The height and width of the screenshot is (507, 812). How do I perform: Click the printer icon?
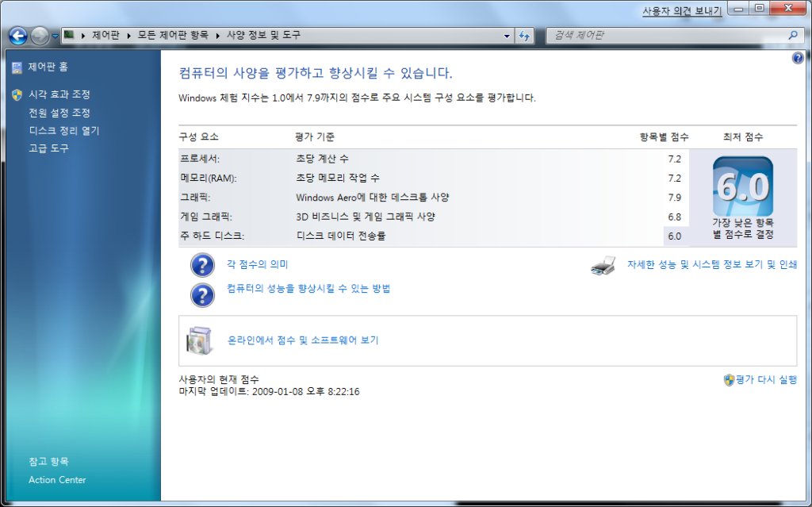(x=603, y=266)
